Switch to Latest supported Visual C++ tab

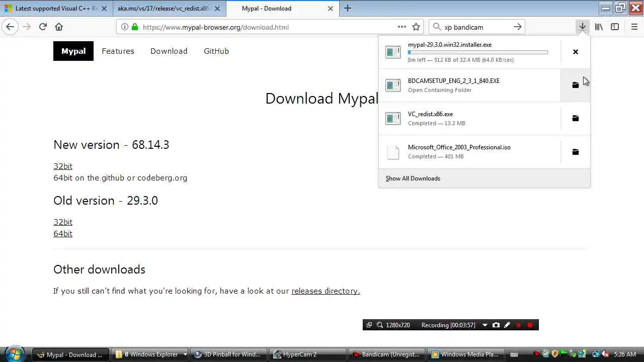coord(55,9)
